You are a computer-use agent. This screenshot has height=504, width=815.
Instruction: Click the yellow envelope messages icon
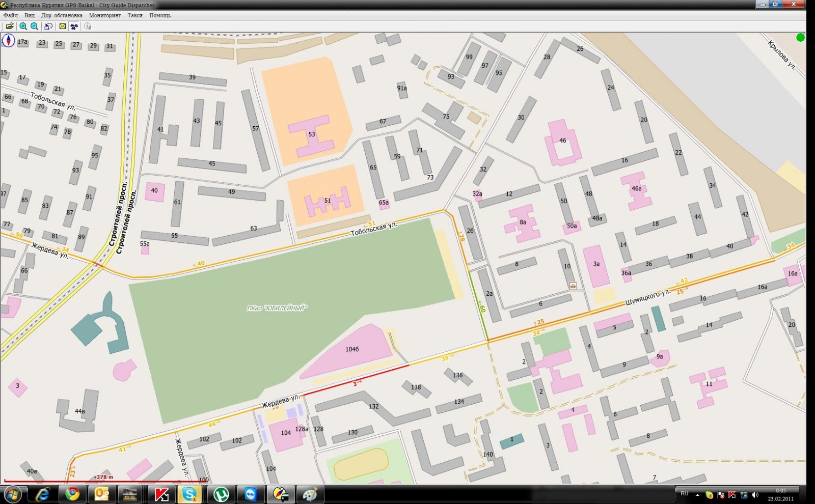(x=62, y=26)
